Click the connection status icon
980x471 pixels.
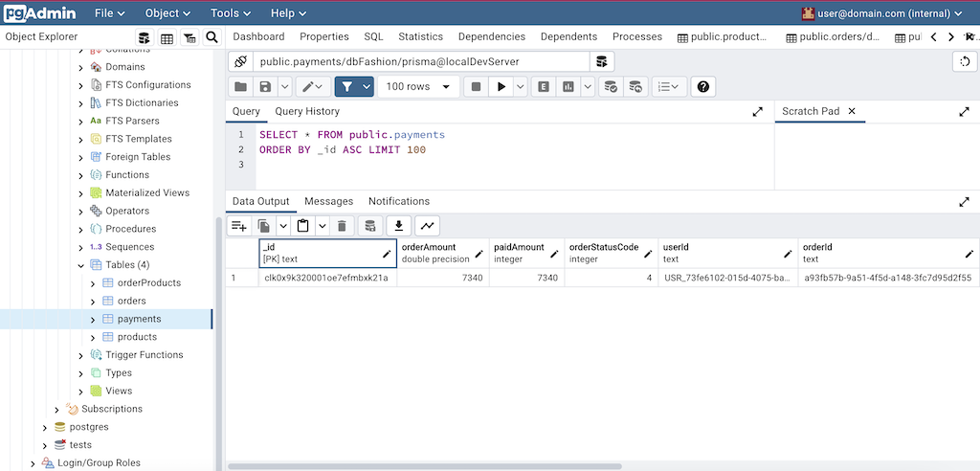[240, 62]
